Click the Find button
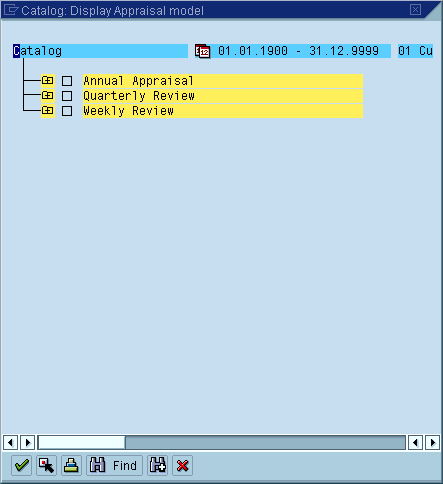 (x=115, y=465)
